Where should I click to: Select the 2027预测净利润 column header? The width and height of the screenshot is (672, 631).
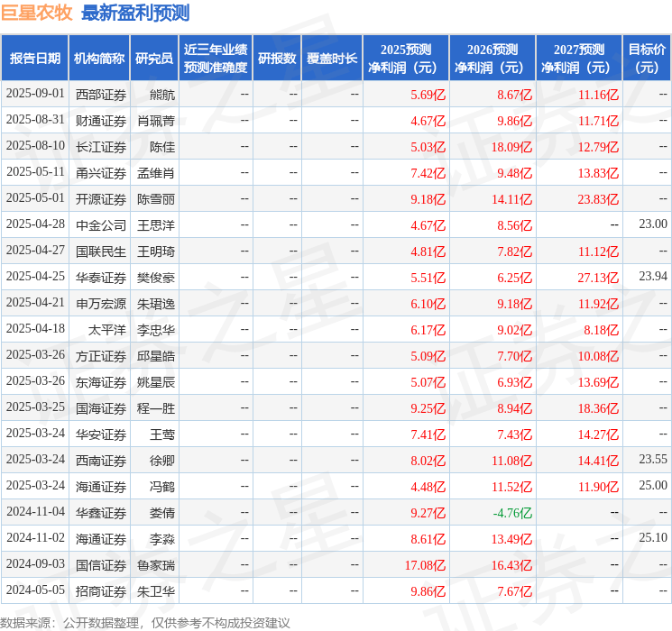point(579,59)
